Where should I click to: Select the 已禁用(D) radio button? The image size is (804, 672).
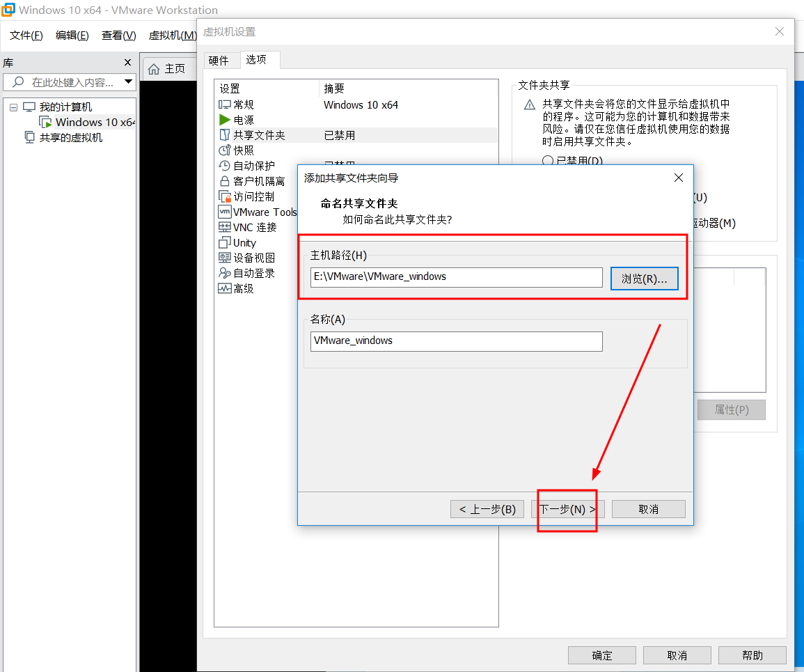coord(548,161)
